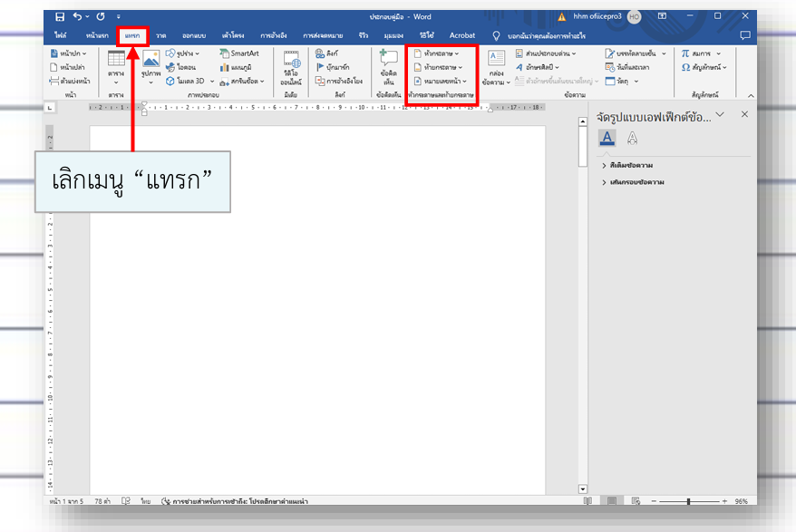Image resolution: width=796 pixels, height=532 pixels.
Task: Click the ลิงก์ (Link) button
Action: click(328, 53)
